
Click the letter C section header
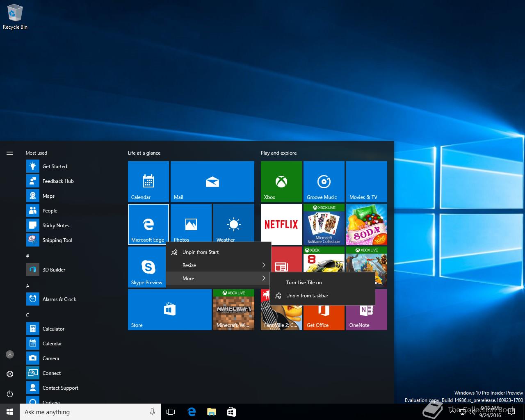click(x=28, y=315)
